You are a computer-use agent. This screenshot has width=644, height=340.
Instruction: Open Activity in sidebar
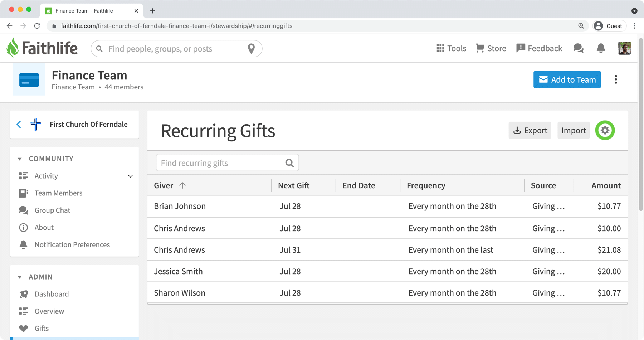pos(46,176)
